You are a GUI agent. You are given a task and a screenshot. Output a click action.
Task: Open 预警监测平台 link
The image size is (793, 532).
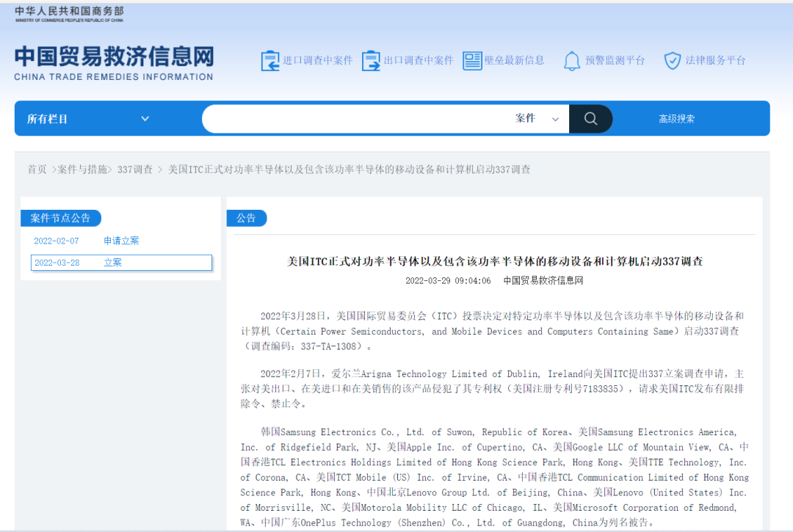tap(615, 61)
